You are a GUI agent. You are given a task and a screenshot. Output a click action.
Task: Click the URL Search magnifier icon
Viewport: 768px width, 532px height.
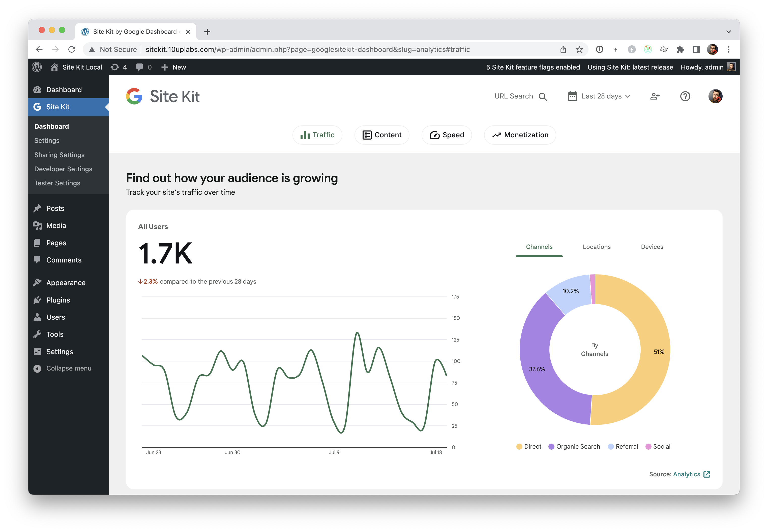coord(543,97)
